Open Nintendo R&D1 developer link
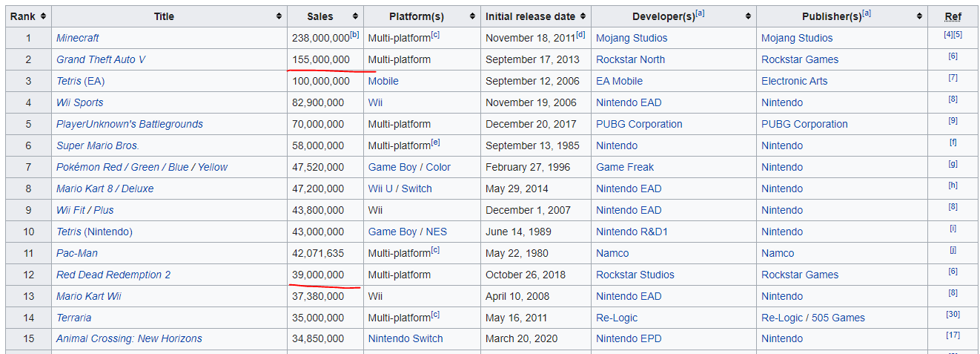The image size is (980, 354). coord(632,232)
